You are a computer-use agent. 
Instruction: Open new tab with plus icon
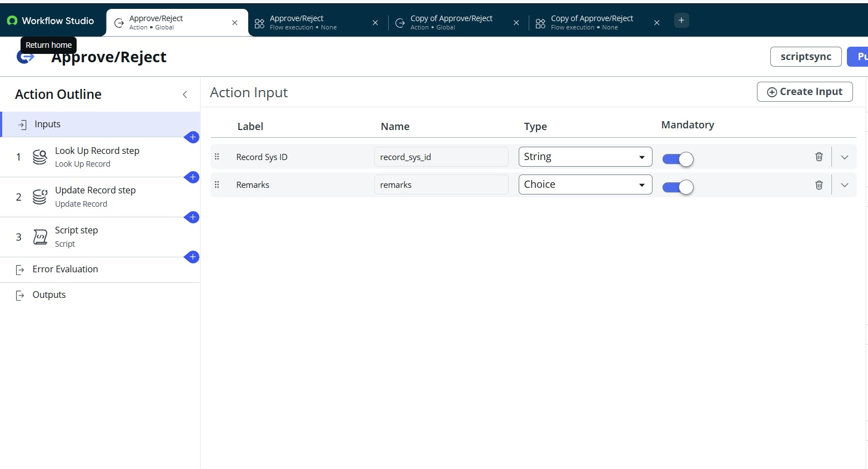681,21
